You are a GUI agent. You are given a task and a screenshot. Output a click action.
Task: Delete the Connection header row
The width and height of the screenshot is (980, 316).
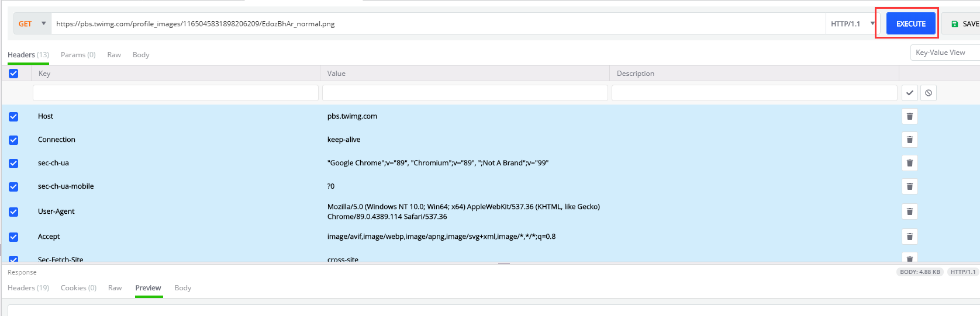(x=909, y=140)
